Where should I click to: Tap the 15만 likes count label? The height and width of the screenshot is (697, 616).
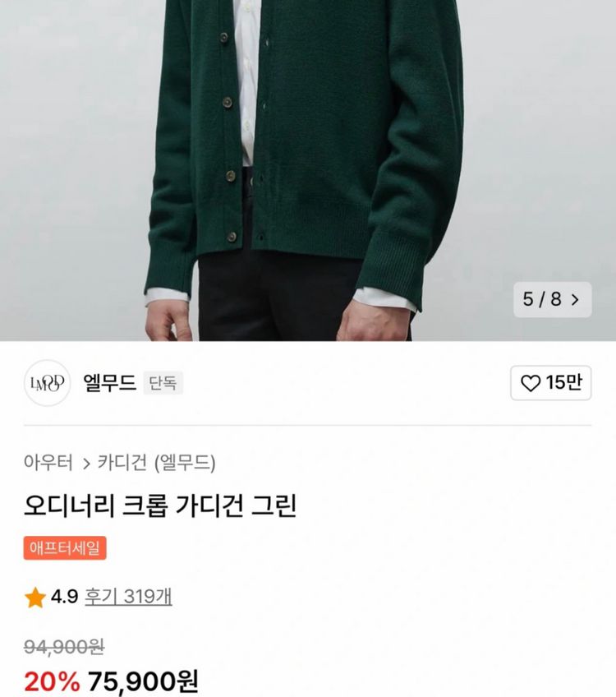pyautogui.click(x=563, y=383)
